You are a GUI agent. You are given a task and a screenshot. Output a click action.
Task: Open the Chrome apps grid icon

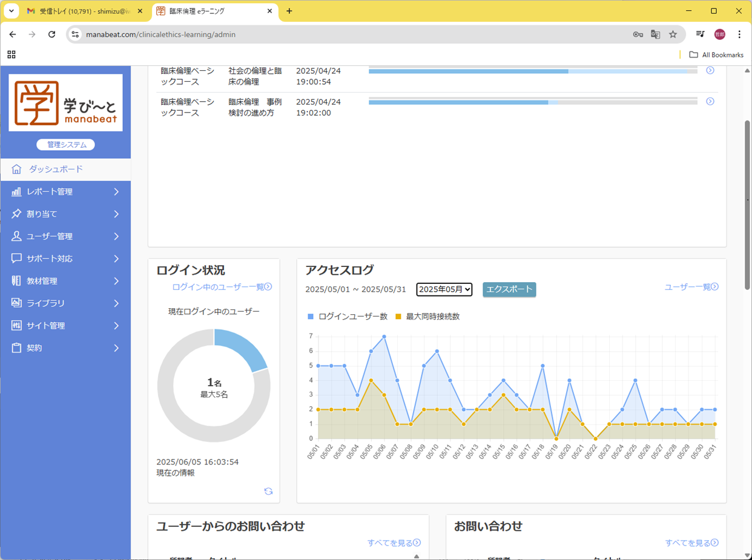tap(12, 54)
